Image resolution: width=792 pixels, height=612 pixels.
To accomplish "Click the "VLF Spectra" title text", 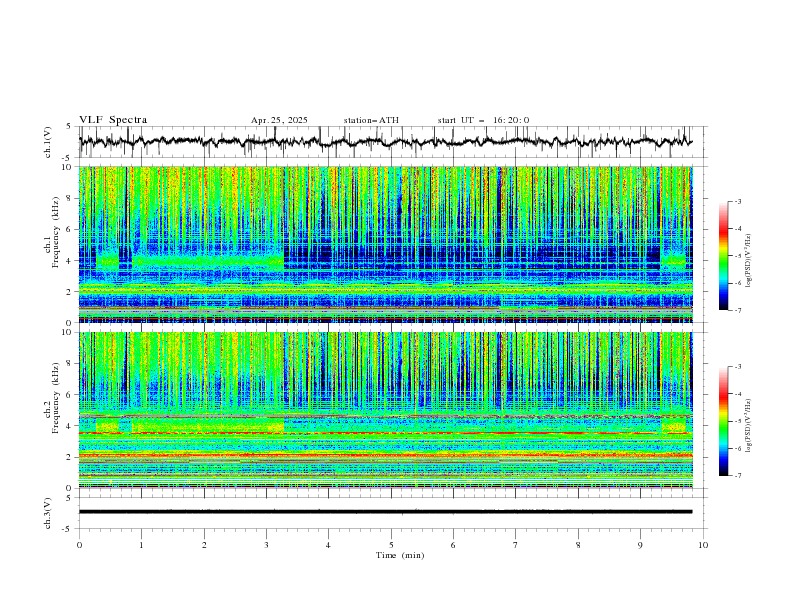I will pyautogui.click(x=113, y=120).
